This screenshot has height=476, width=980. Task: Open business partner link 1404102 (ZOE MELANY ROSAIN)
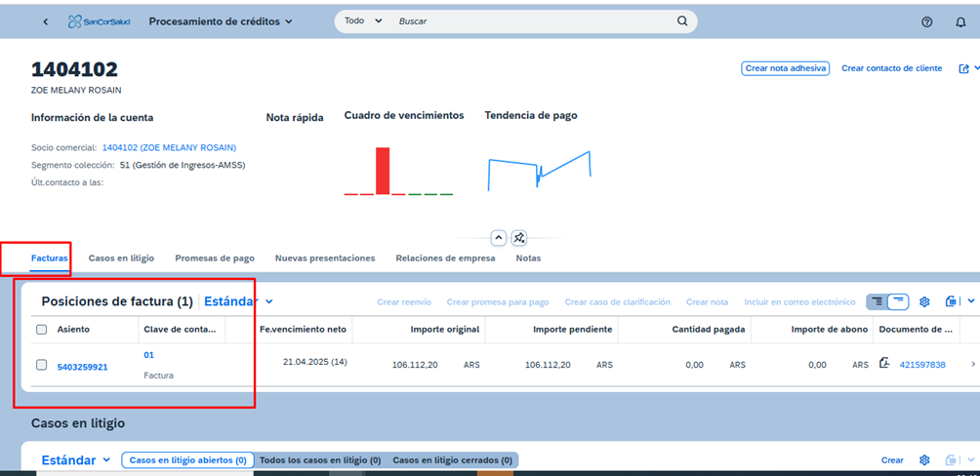coord(169,148)
